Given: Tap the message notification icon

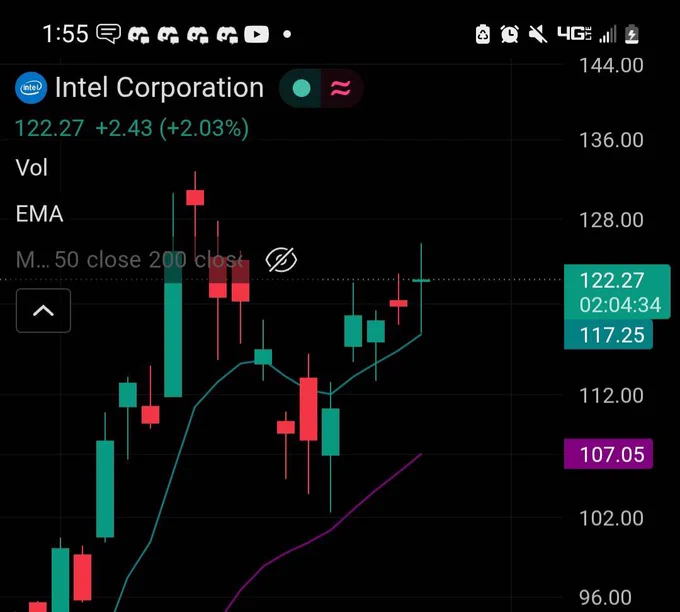Looking at the screenshot, I should 108,34.
